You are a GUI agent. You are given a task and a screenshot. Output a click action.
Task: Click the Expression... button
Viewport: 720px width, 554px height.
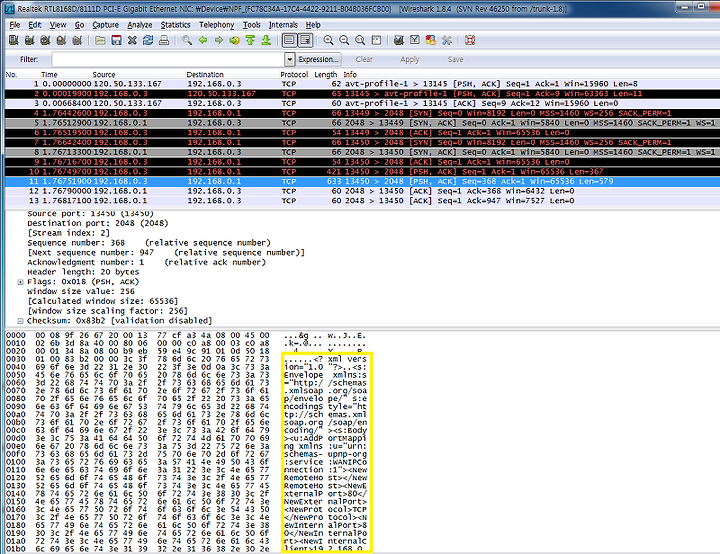point(318,59)
